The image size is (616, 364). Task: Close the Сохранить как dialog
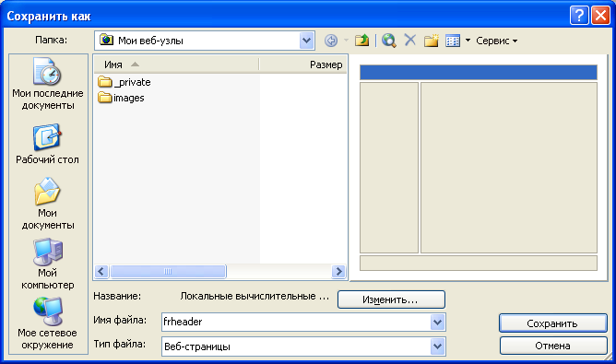(x=600, y=16)
